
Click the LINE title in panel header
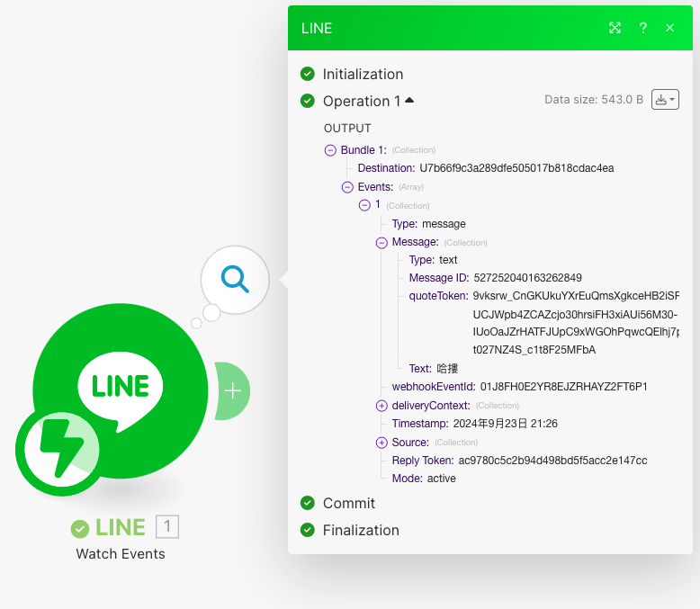coord(317,28)
